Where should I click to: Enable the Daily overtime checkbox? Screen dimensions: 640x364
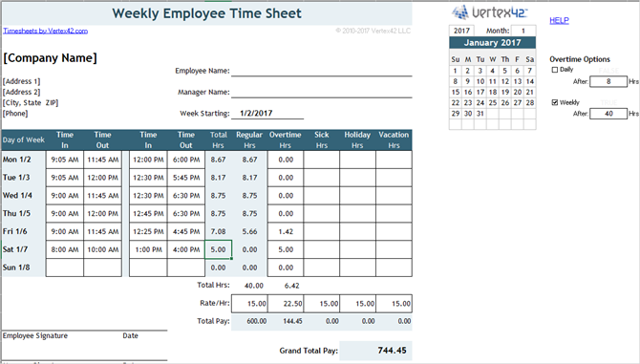555,70
